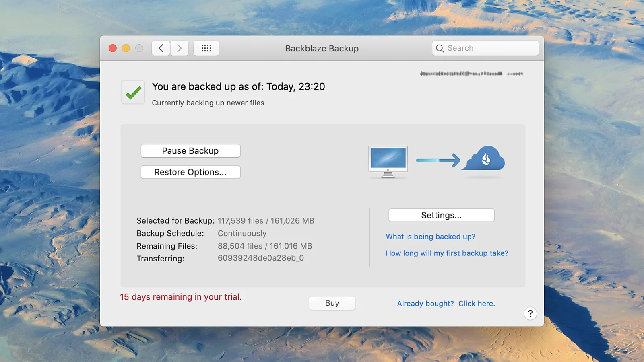Screen dimensions: 644x362
Task: Click the Backblaze cloud flame icon
Action: 483,158
